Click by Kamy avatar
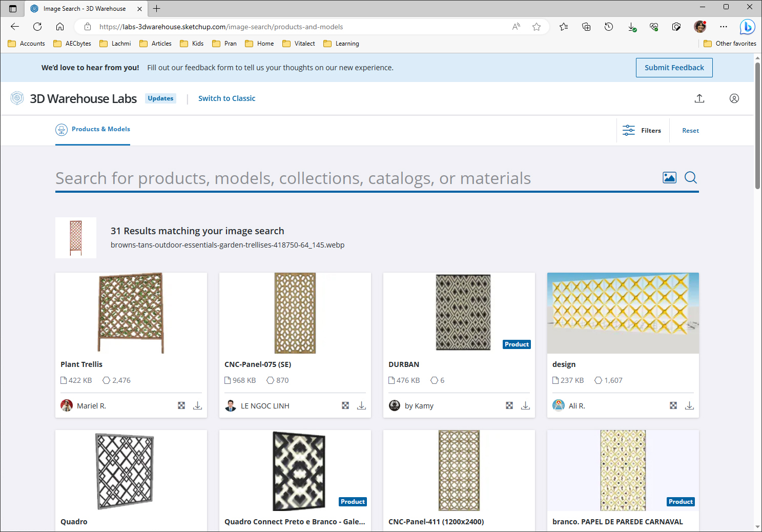This screenshot has width=762, height=532. tap(395, 405)
